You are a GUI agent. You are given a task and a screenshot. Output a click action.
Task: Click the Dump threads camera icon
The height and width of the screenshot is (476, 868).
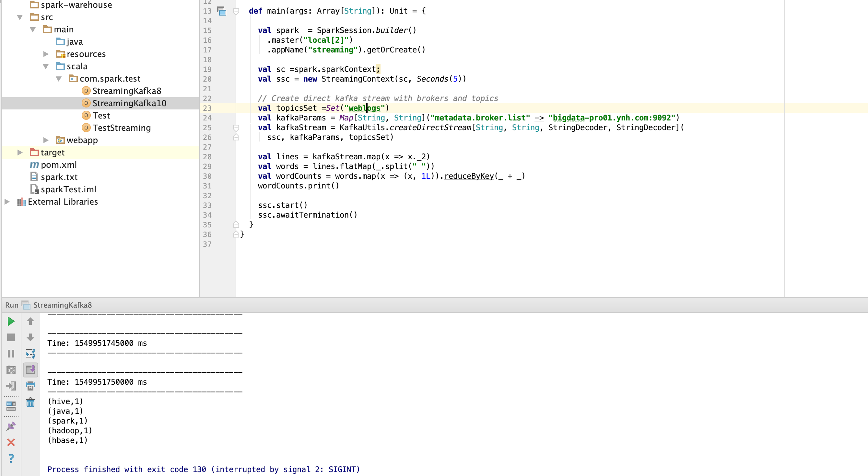click(11, 370)
